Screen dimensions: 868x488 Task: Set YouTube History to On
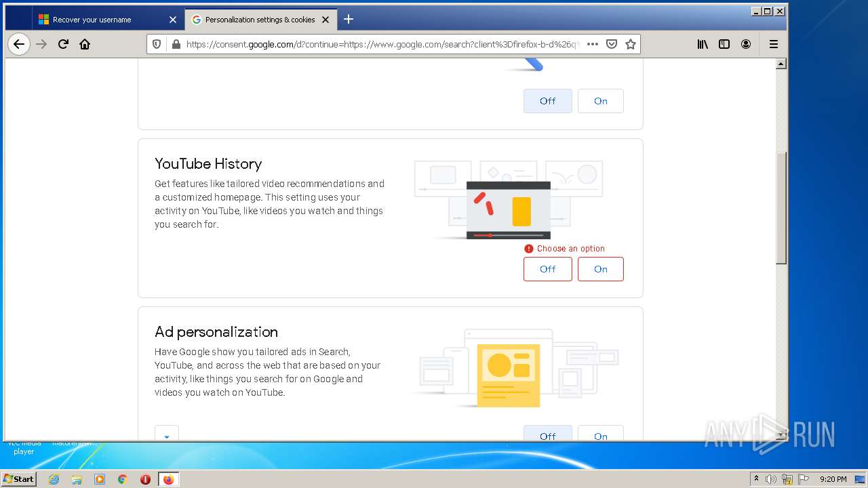(x=601, y=269)
